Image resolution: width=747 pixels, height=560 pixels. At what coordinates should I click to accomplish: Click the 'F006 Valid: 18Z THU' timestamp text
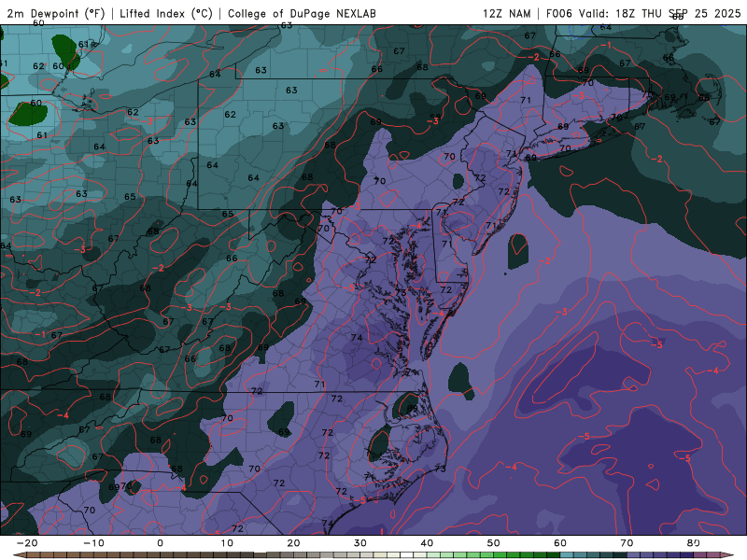[603, 14]
